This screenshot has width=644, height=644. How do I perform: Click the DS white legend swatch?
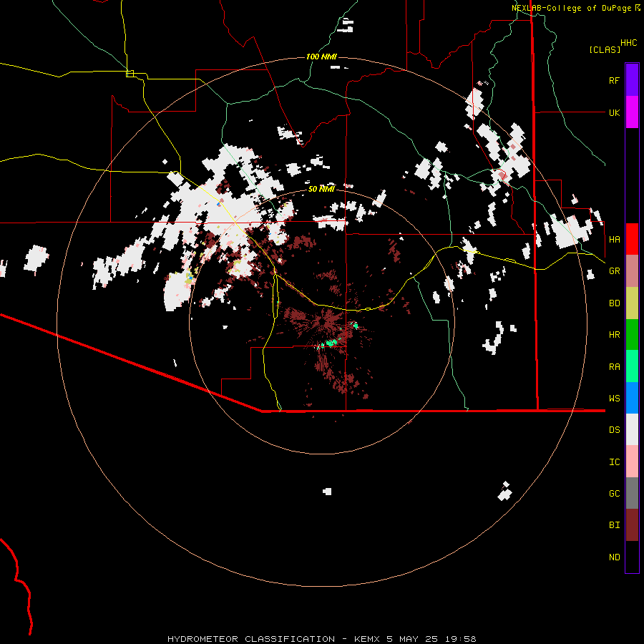pyautogui.click(x=632, y=429)
